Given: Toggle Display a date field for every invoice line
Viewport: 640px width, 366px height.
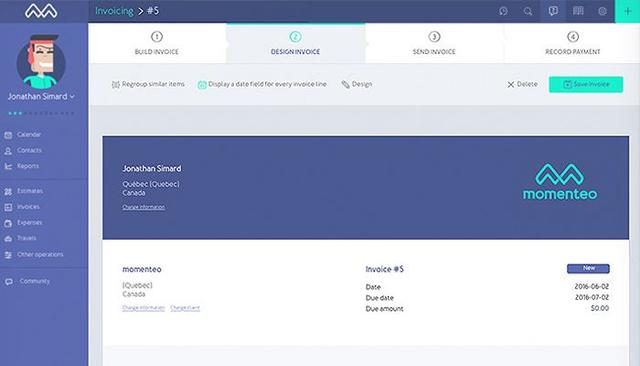Looking at the screenshot, I should tap(262, 84).
